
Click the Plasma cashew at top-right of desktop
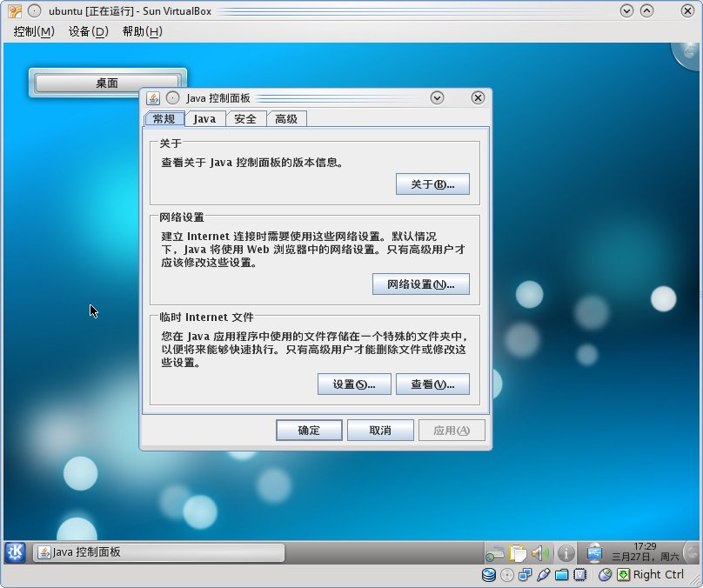(686, 55)
